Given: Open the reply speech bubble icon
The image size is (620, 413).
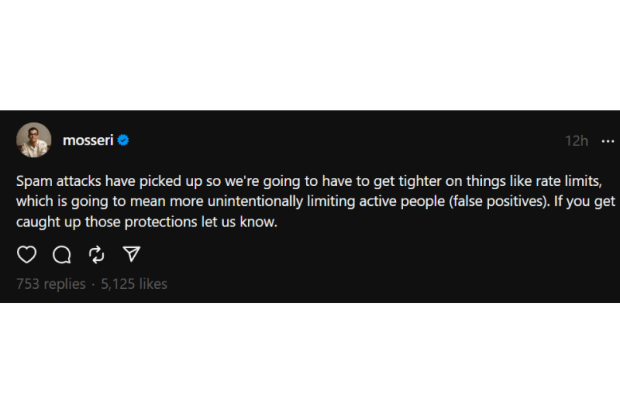Looking at the screenshot, I should point(62,254).
